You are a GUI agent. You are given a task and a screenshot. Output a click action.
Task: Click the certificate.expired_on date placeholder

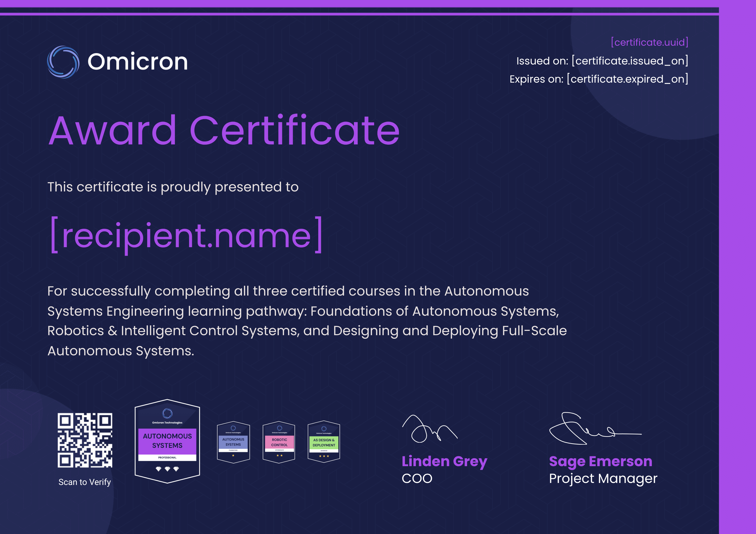(x=627, y=79)
